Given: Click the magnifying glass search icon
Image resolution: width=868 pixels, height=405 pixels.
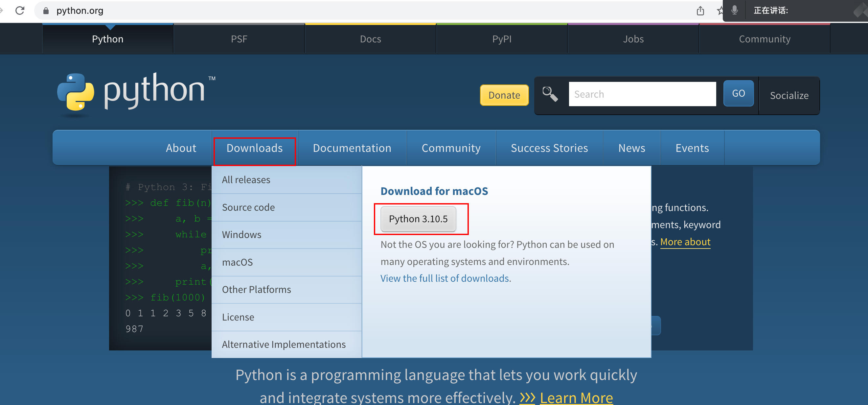Looking at the screenshot, I should coord(550,94).
